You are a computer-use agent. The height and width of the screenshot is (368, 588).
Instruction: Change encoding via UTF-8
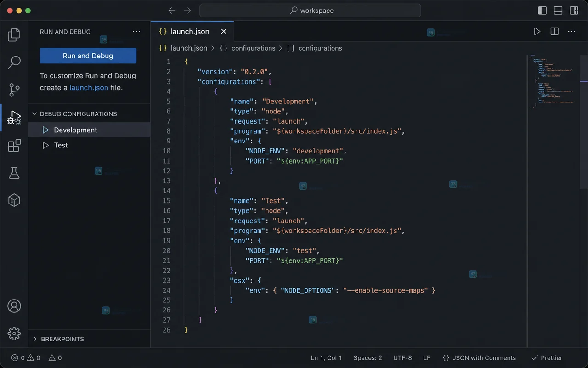tap(402, 357)
